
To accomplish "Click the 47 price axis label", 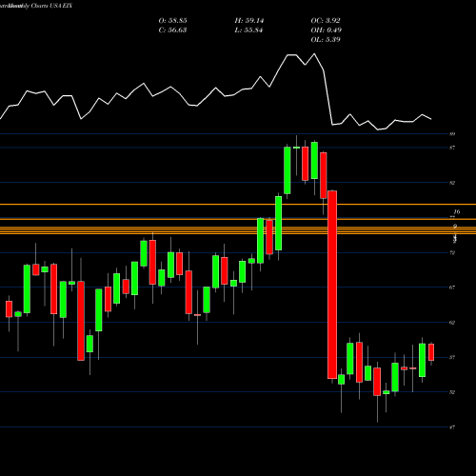I will point(452,427).
